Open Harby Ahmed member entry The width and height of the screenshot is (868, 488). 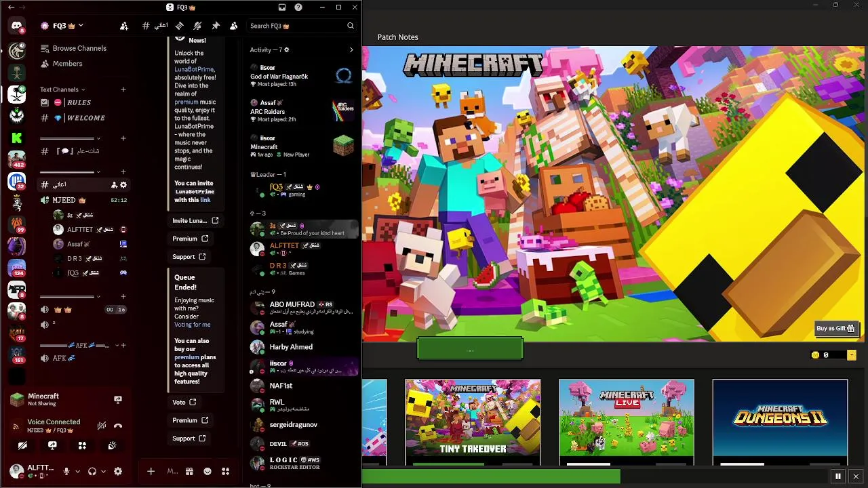point(302,347)
